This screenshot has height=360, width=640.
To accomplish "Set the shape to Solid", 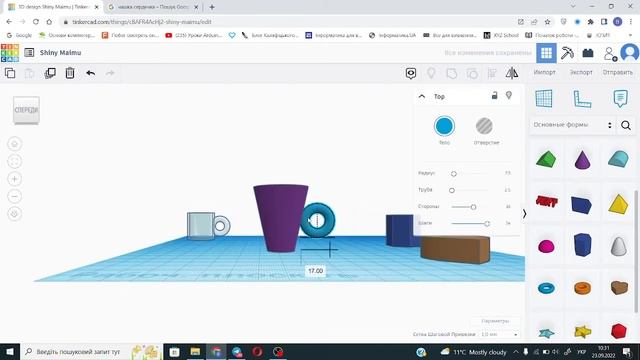I will tap(444, 126).
